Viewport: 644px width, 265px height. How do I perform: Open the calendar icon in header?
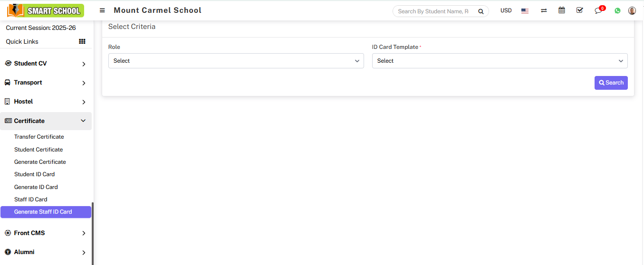[x=562, y=10]
